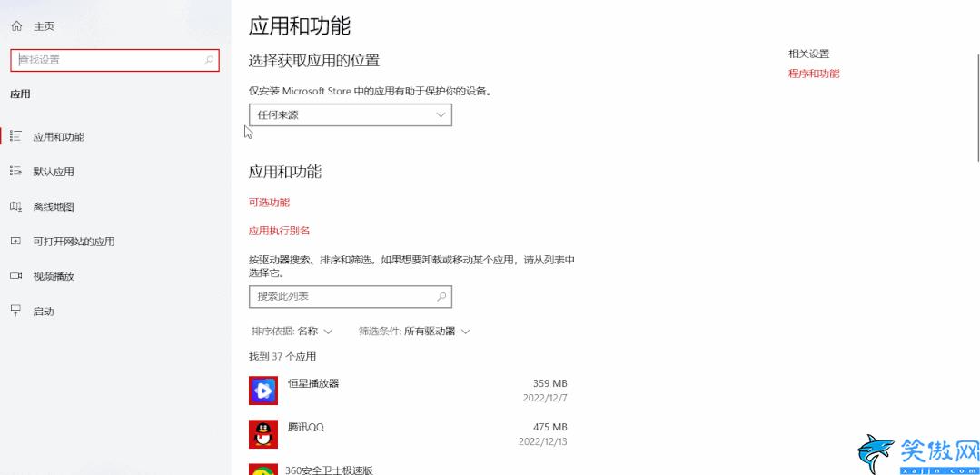Click the 选择获取应用的位置 heading

click(313, 61)
